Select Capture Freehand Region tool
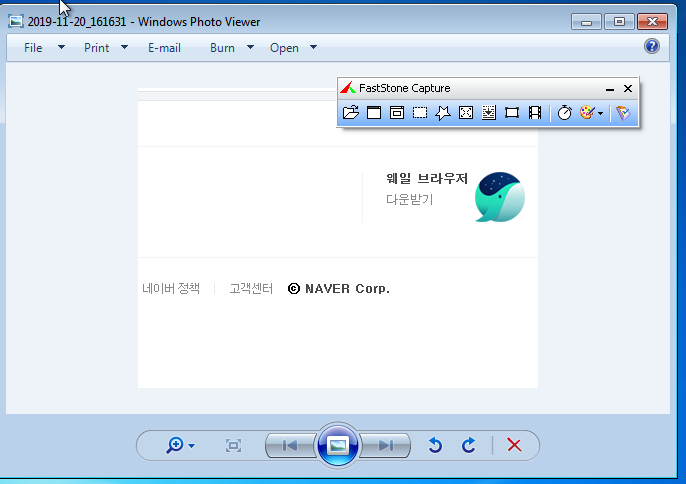This screenshot has width=686, height=484. (x=443, y=113)
